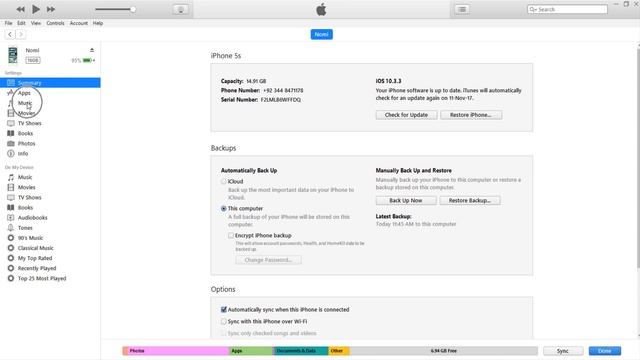Click Restore Backup button
The height and width of the screenshot is (360, 640).
[470, 200]
